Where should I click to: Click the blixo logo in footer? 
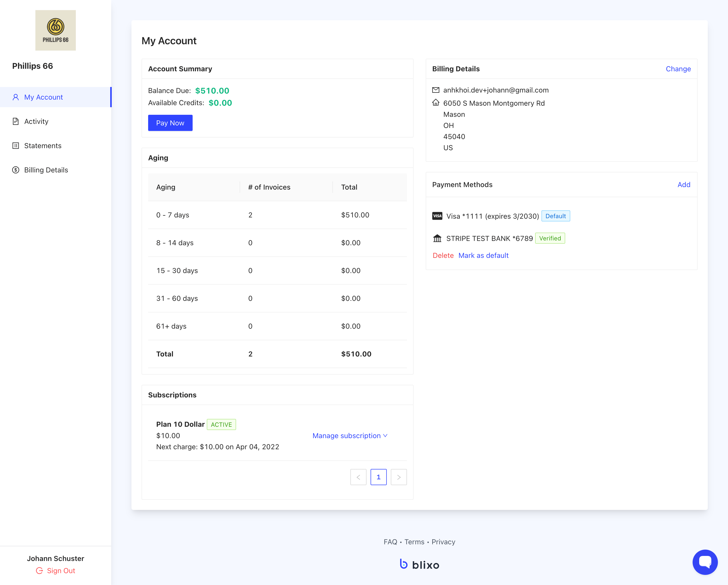[x=419, y=565]
